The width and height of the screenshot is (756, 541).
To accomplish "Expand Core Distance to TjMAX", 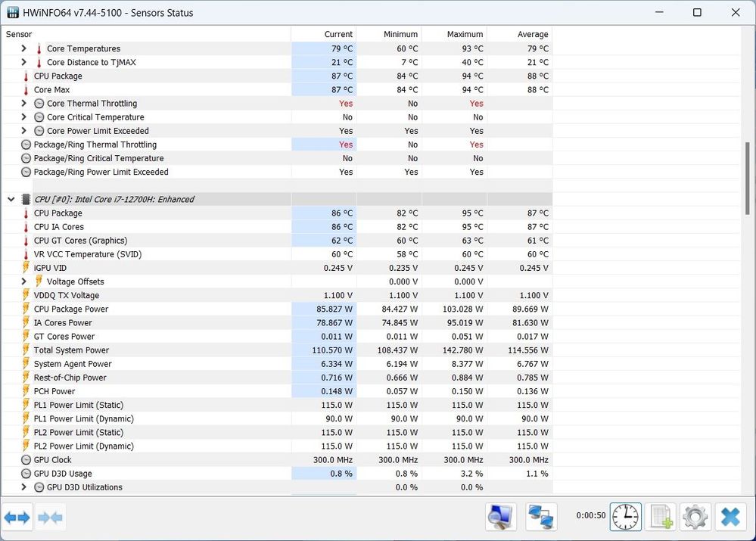I will point(24,62).
